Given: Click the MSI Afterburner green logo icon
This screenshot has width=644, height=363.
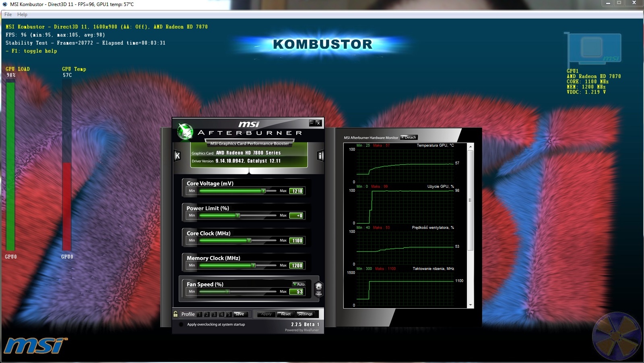Looking at the screenshot, I should point(185,131).
